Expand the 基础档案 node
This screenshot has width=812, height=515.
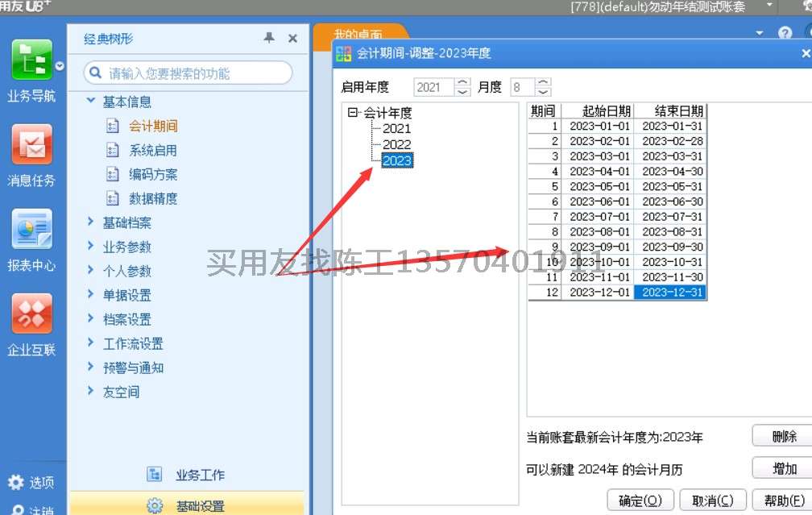pos(90,222)
